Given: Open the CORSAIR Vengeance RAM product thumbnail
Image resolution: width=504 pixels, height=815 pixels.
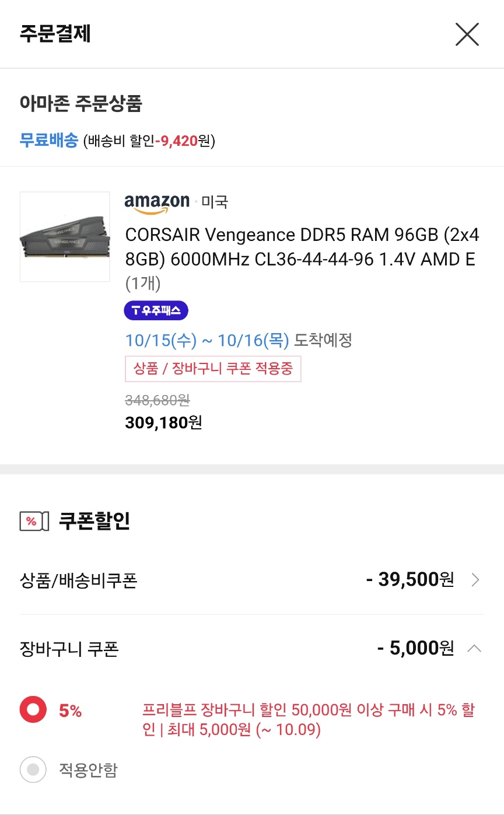Looking at the screenshot, I should coord(65,237).
